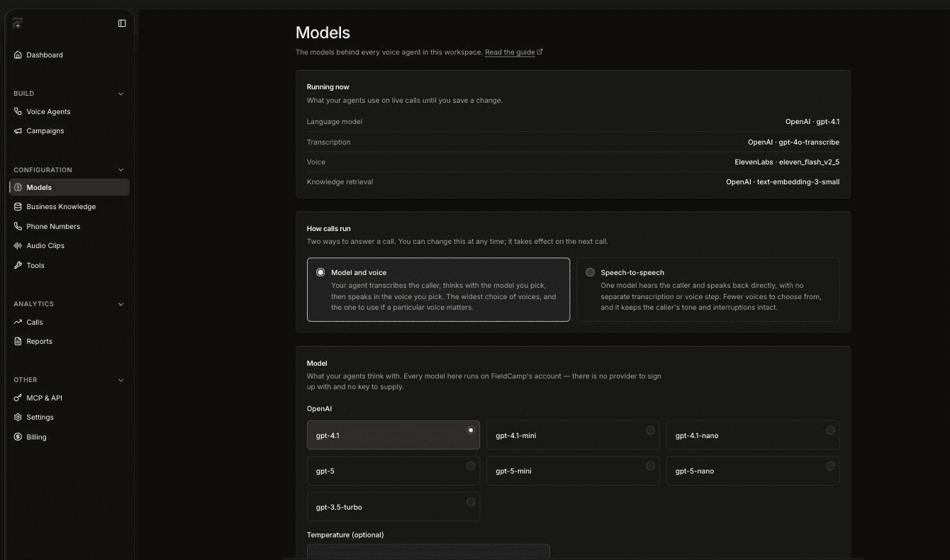
Task: Open the Calls analytics link
Action: click(x=69, y=322)
